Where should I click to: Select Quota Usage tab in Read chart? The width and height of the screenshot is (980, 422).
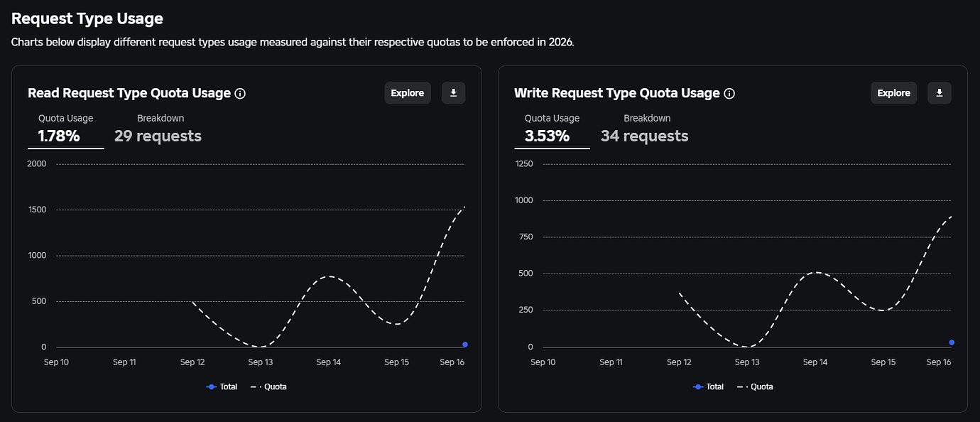tap(65, 129)
